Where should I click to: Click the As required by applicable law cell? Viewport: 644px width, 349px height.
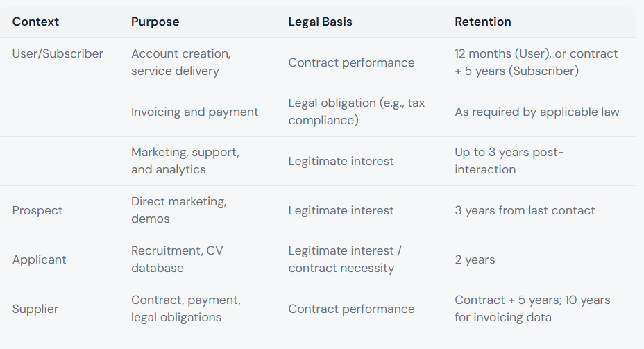(536, 112)
